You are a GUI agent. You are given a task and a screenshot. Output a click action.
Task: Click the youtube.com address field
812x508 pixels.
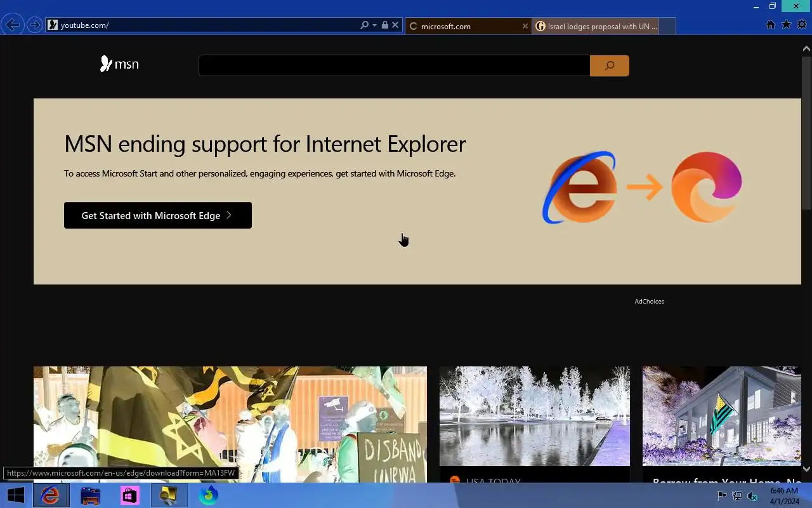[203, 25]
